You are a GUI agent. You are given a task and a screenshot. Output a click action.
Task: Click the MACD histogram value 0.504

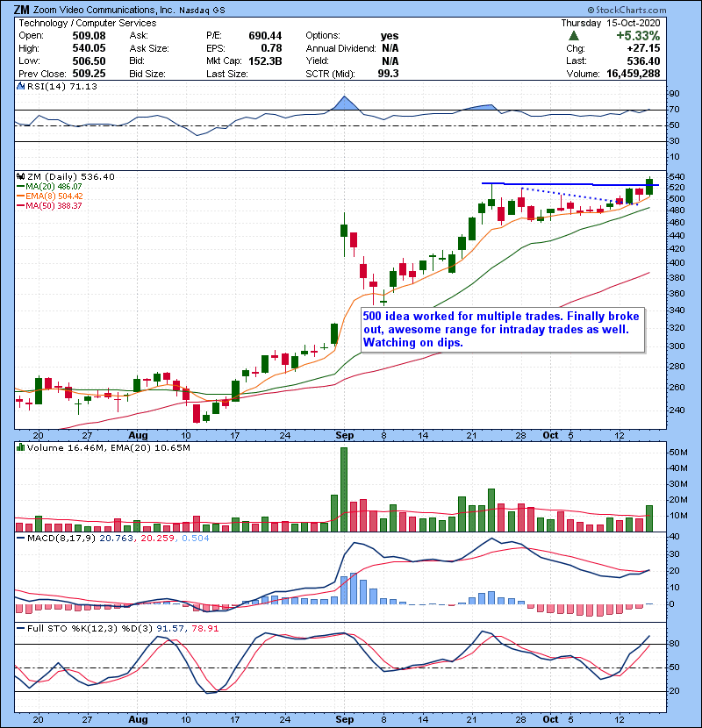point(195,539)
